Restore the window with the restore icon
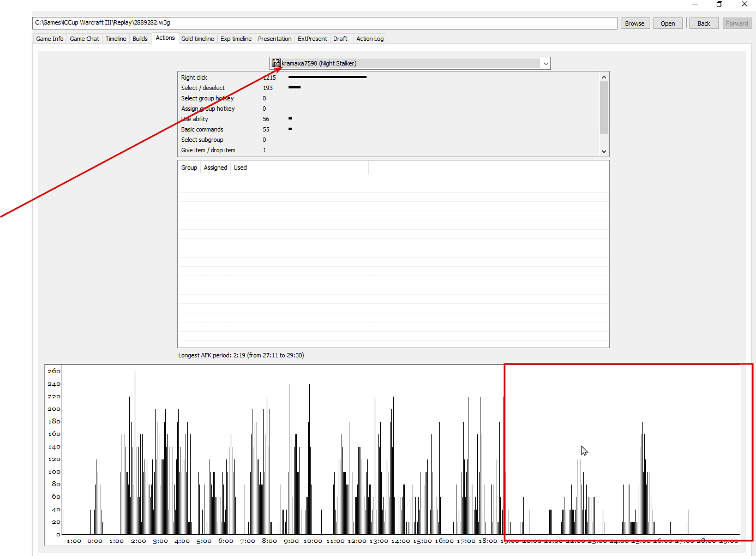The width and height of the screenshot is (756, 556). click(x=719, y=4)
